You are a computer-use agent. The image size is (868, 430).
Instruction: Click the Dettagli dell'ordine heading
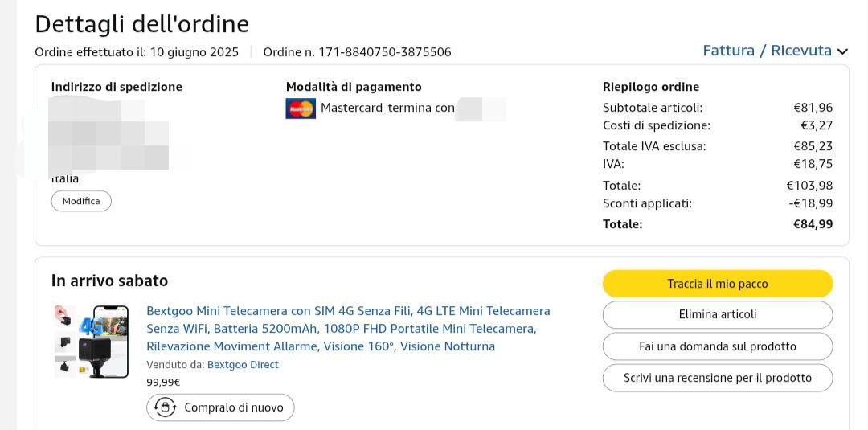[141, 24]
